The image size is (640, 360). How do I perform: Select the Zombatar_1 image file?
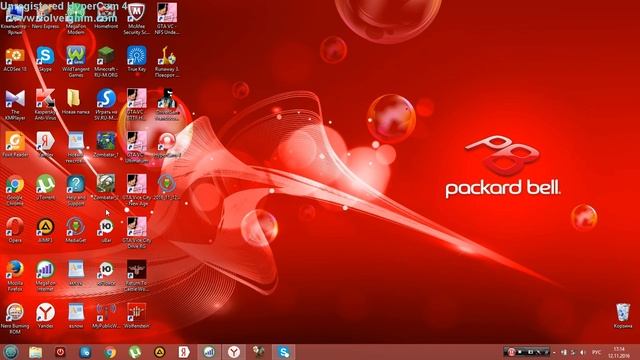click(106, 145)
